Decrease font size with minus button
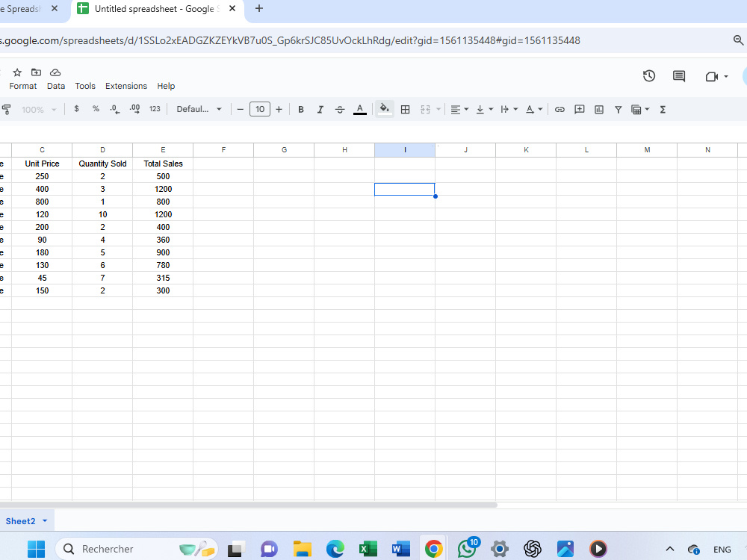Image resolution: width=747 pixels, height=560 pixels. [240, 110]
